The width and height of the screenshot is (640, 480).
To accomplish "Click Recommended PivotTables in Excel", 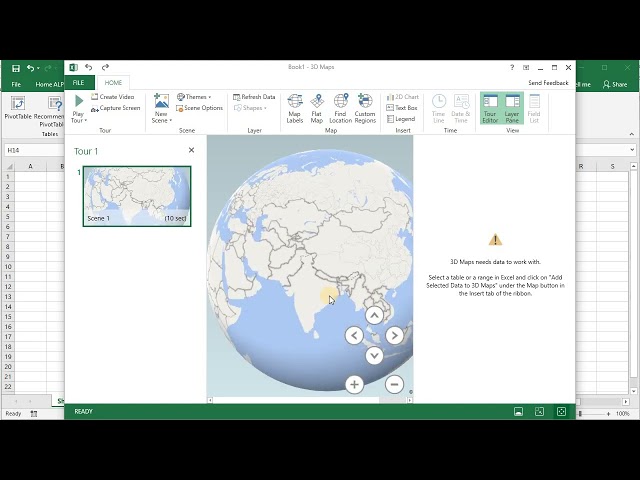I will tap(49, 112).
